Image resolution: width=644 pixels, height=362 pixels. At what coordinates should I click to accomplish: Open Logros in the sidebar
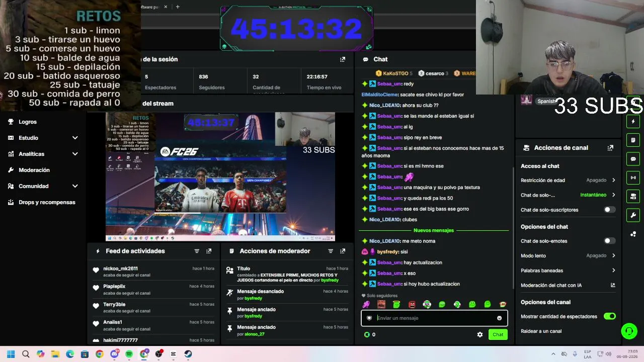coord(28,122)
